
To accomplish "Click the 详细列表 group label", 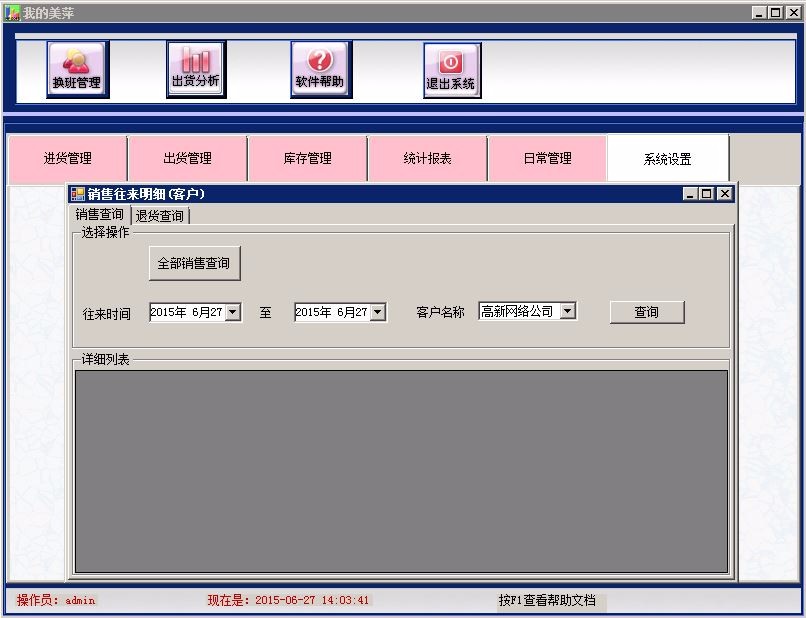I will click(105, 359).
